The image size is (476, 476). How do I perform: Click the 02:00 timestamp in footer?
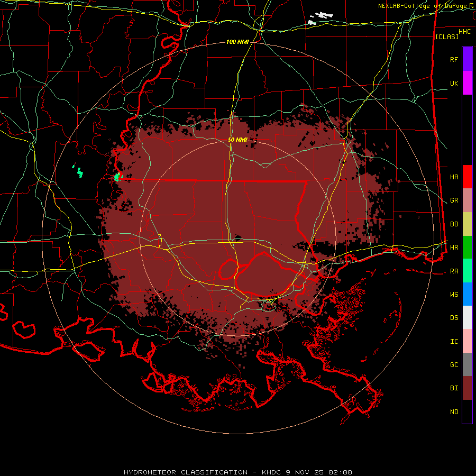(x=340, y=472)
